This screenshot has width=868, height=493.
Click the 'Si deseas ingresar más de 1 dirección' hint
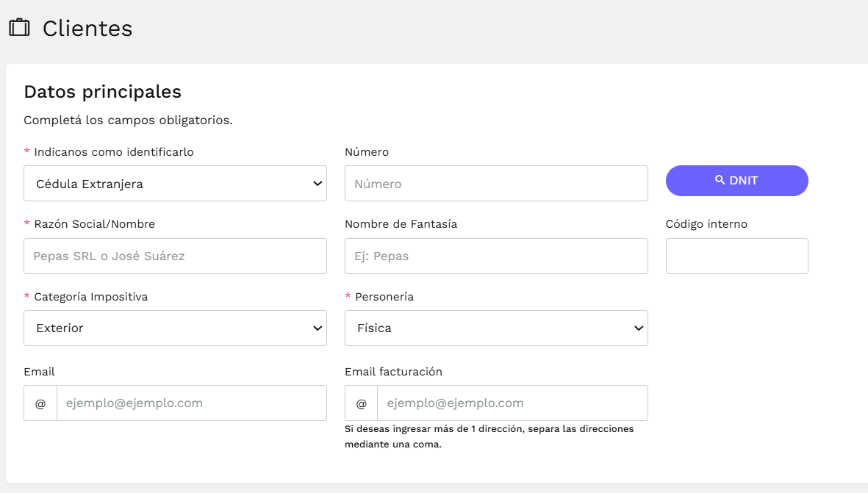coord(489,436)
